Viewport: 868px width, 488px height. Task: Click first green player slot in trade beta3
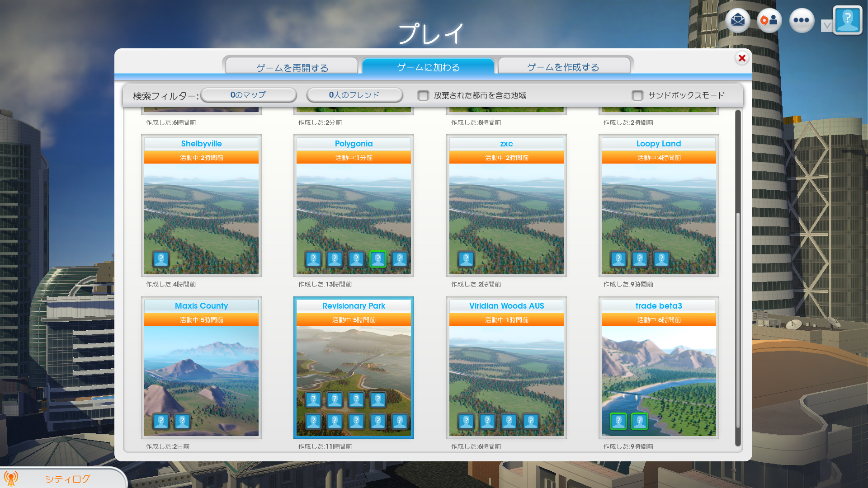(618, 422)
